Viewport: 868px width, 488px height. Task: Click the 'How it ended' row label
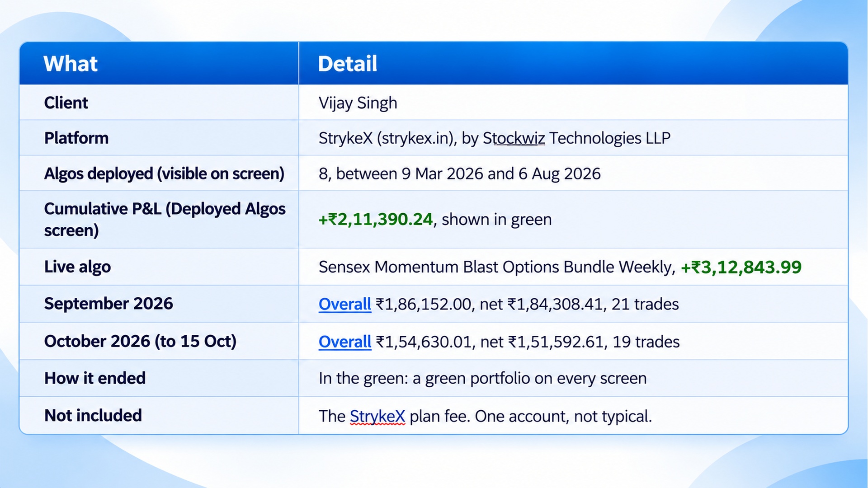(x=95, y=378)
